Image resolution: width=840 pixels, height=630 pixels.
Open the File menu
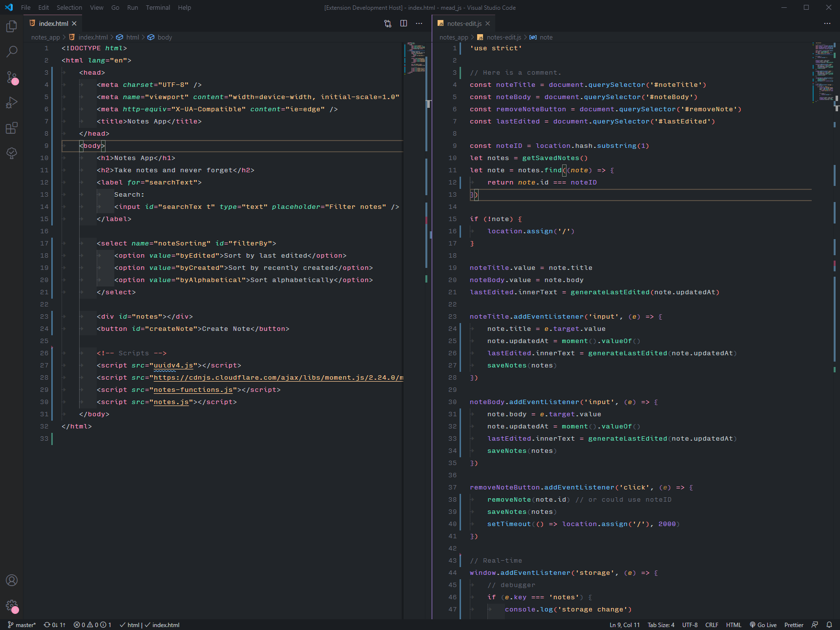pos(26,7)
